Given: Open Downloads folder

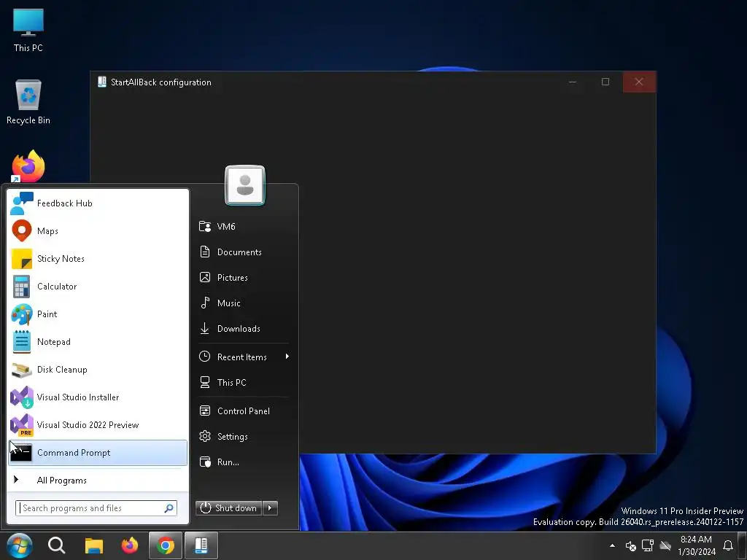Looking at the screenshot, I should click(243, 329).
